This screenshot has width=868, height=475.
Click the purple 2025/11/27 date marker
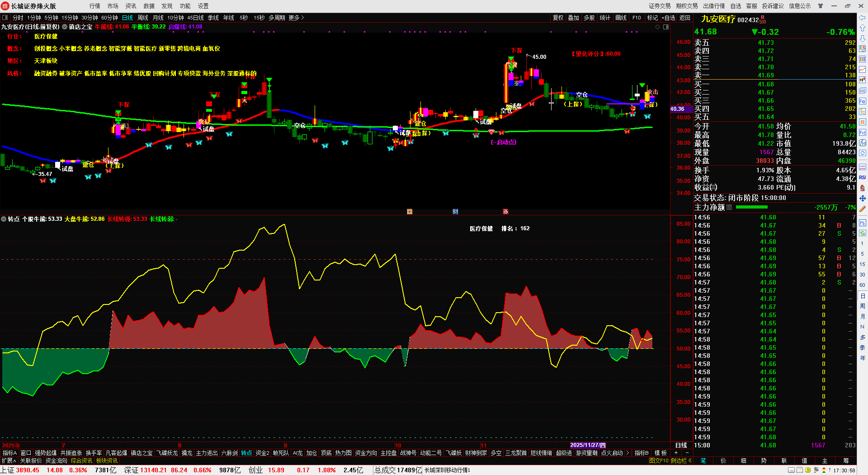pyautogui.click(x=588, y=445)
